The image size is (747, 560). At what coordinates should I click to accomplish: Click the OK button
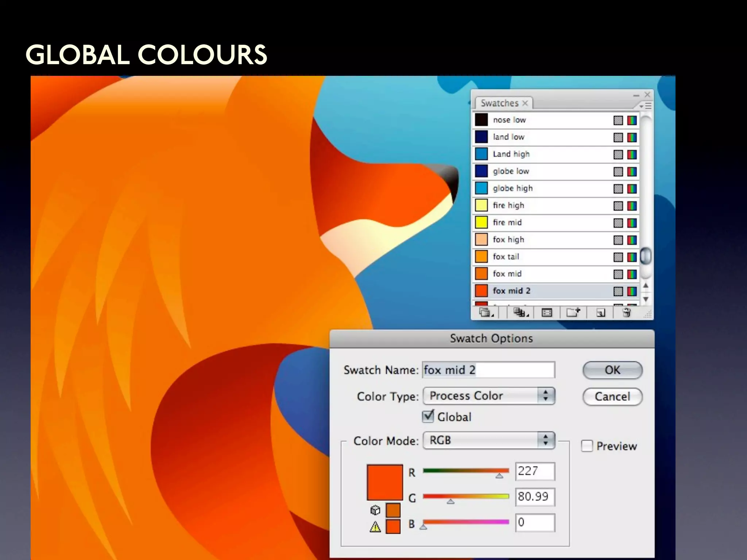(612, 370)
